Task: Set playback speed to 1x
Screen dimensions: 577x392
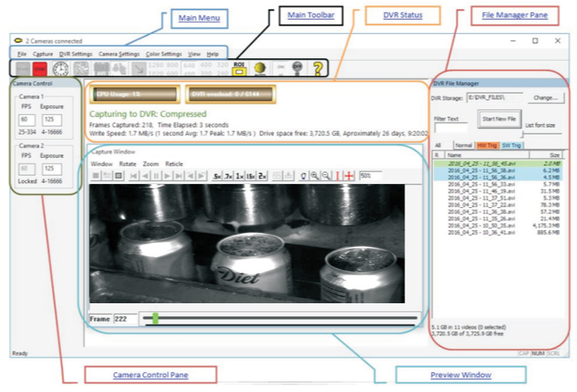Action: (240, 176)
